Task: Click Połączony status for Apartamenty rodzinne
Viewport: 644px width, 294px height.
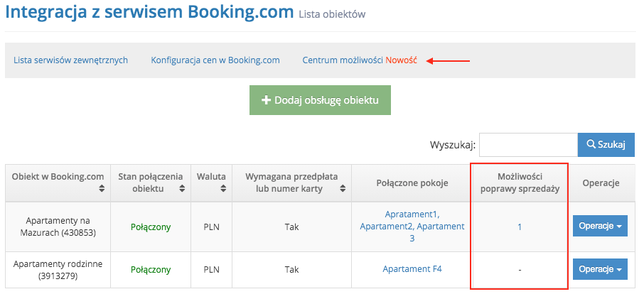Action: [x=151, y=270]
